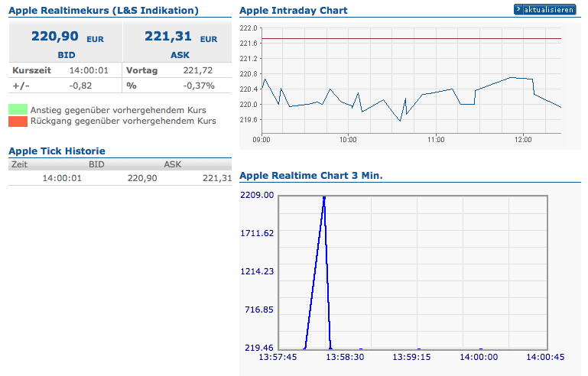Viewport: 588px width, 376px height.
Task: Click the 10:00 axis label in intraday chart
Action: [x=348, y=140]
